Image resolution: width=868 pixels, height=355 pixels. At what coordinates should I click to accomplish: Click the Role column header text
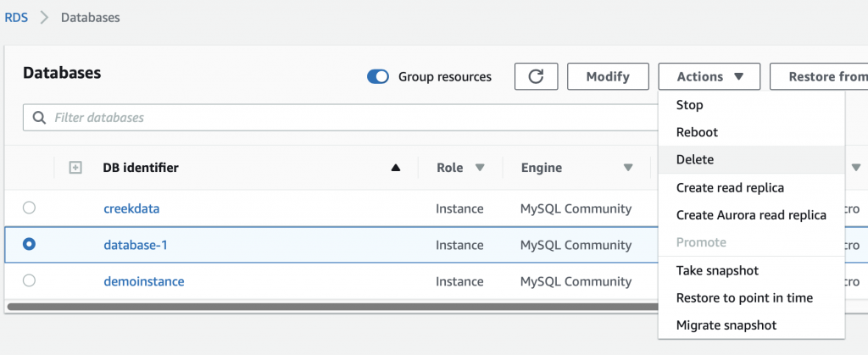point(450,168)
